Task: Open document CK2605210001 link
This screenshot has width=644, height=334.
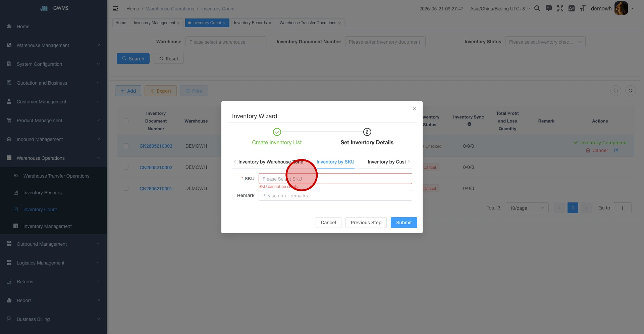Action: pos(156,188)
